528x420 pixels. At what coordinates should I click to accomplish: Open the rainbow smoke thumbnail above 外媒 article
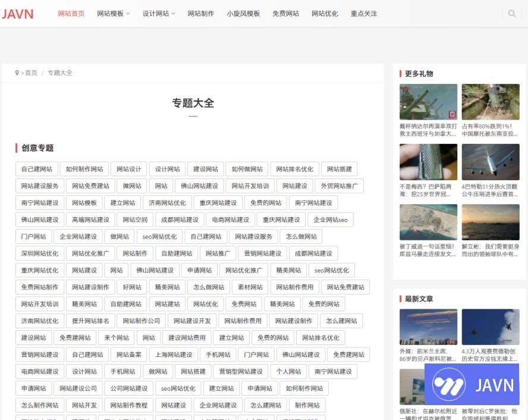[x=428, y=327]
